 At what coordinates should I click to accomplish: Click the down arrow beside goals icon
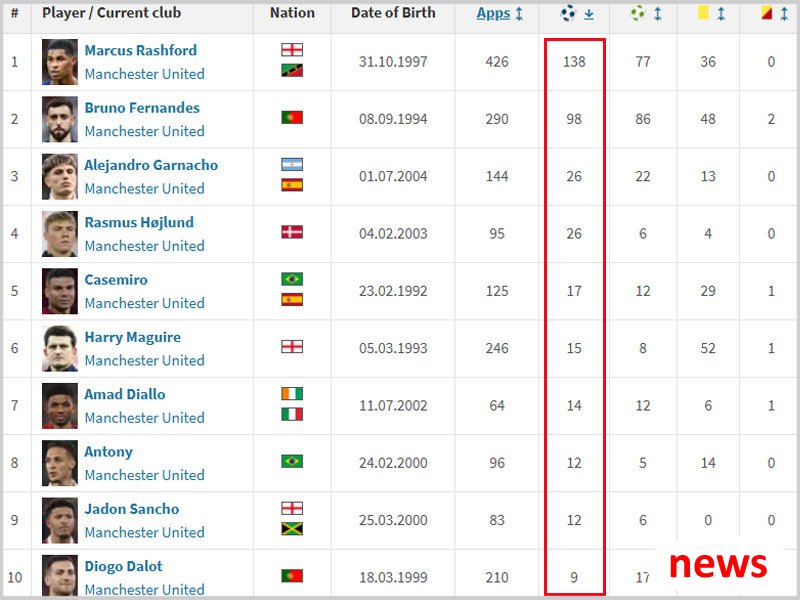589,14
